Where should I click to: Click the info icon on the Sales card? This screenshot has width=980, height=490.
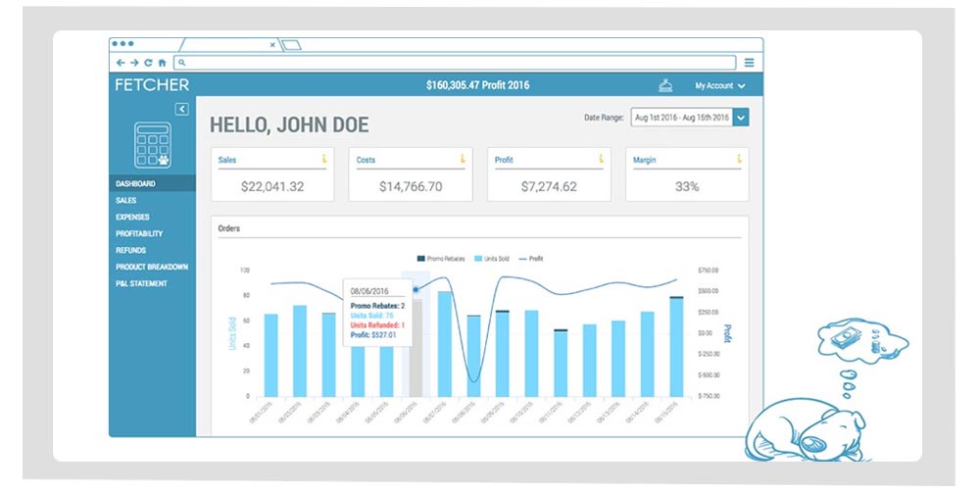pos(322,159)
